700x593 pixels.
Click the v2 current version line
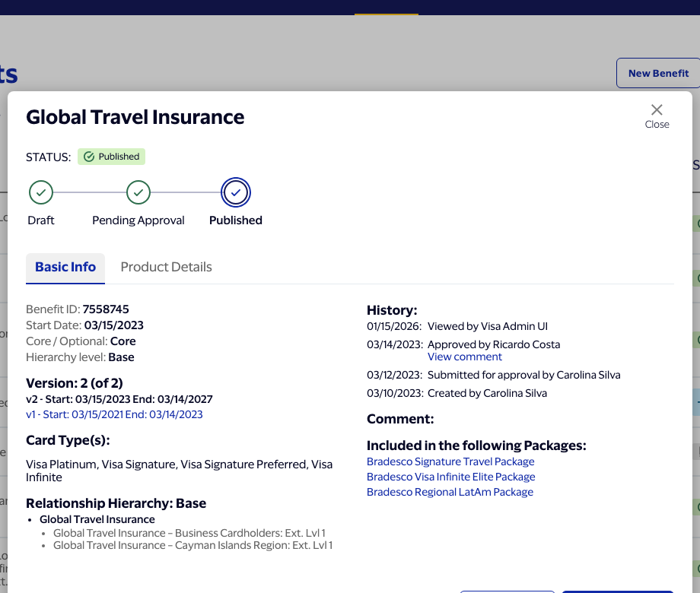pyautogui.click(x=119, y=399)
